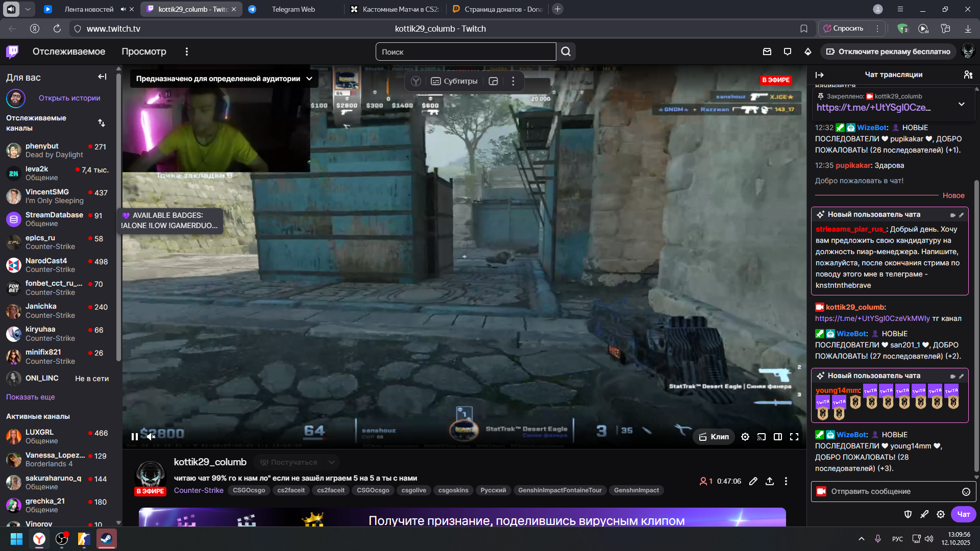Image resolution: width=980 pixels, height=551 pixels.
Task: Open the Bits crown icon
Action: (x=808, y=52)
